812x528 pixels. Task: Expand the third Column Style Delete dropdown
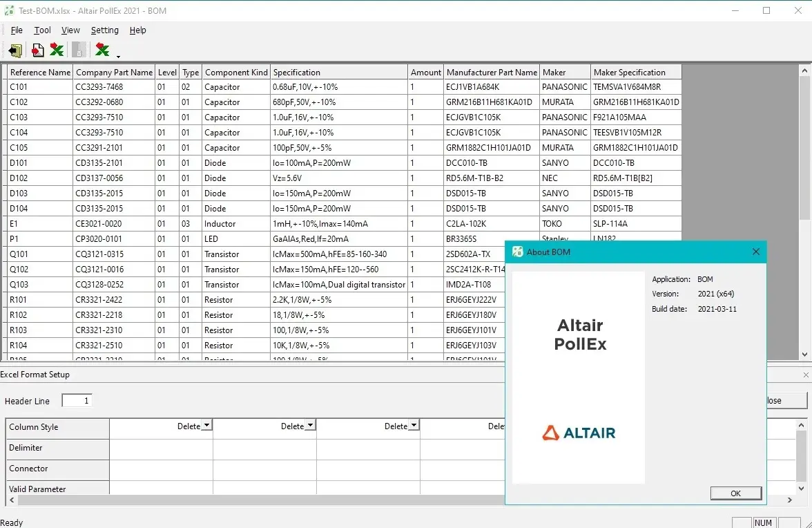coord(414,426)
